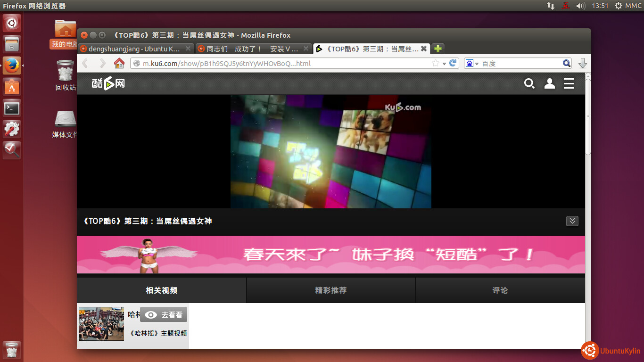
Task: Click the 去看看 eye button
Action: [x=164, y=315]
